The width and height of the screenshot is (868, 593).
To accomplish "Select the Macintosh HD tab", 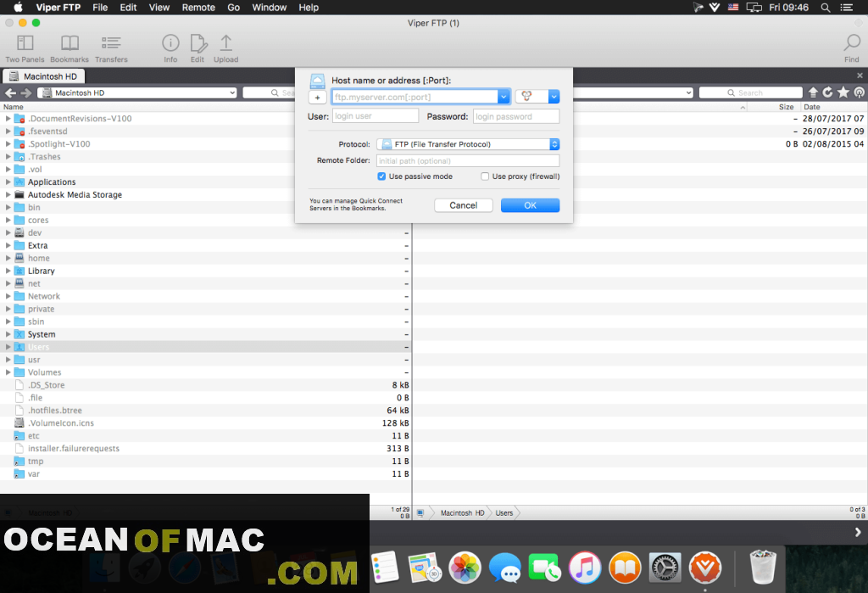I will 44,76.
